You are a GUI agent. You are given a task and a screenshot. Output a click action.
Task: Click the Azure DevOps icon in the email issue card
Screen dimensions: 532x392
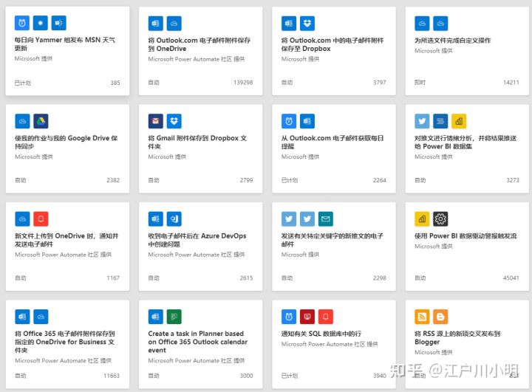pos(174,219)
